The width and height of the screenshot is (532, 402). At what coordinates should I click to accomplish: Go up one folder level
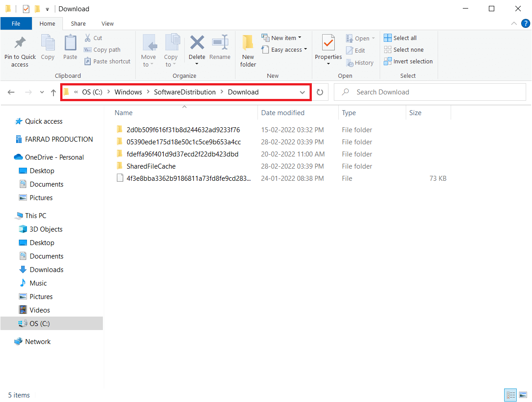tap(53, 92)
